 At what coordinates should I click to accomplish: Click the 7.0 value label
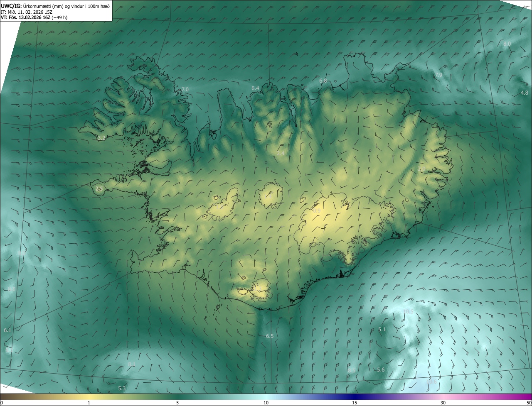pyautogui.click(x=185, y=89)
